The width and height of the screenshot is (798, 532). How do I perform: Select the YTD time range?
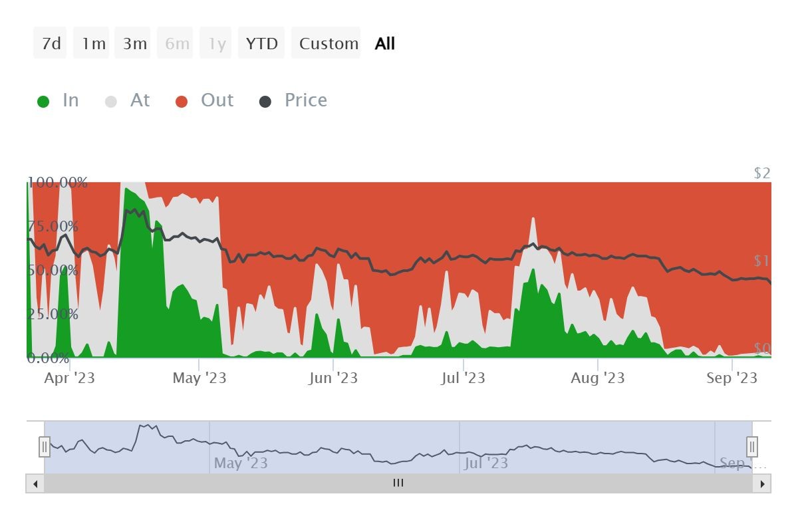coord(261,43)
